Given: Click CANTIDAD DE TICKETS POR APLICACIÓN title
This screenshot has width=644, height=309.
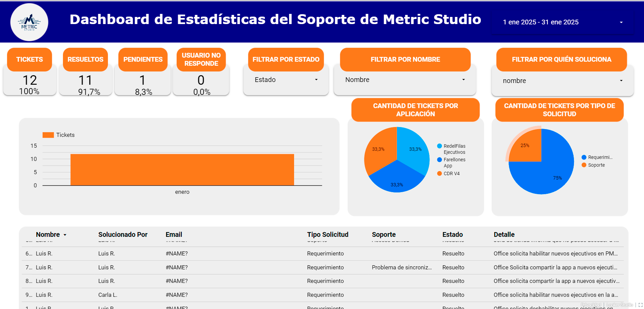Looking at the screenshot, I should click(416, 110).
